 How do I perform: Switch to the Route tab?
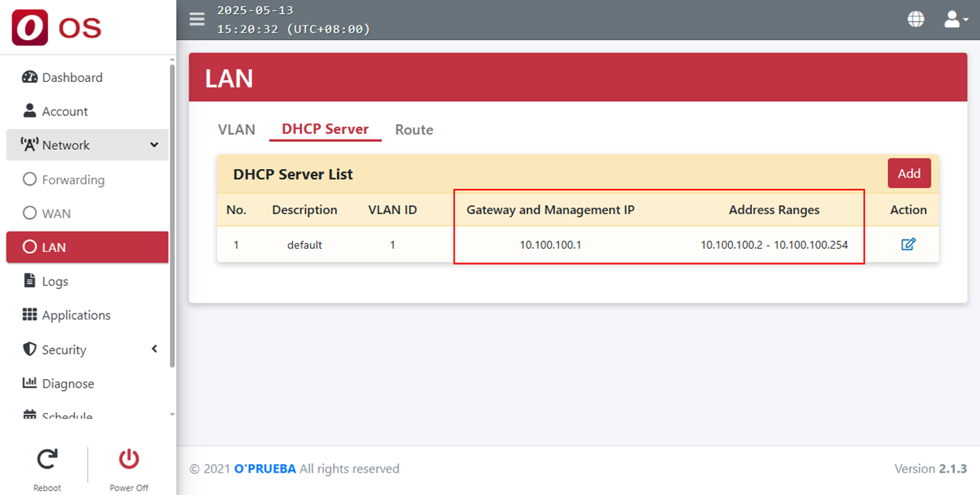[413, 130]
